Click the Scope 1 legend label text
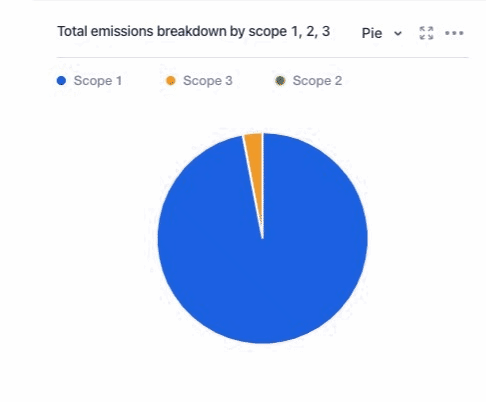The height and width of the screenshot is (402, 486). click(98, 81)
